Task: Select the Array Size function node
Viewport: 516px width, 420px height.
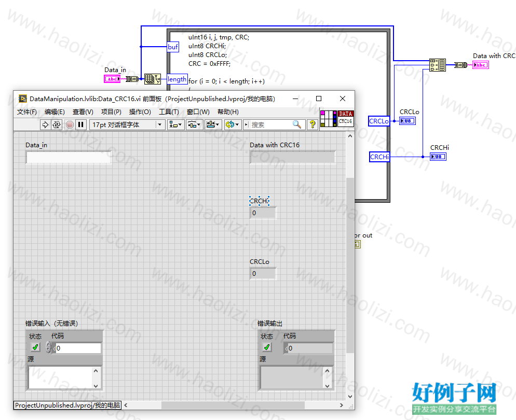Action: (153, 79)
